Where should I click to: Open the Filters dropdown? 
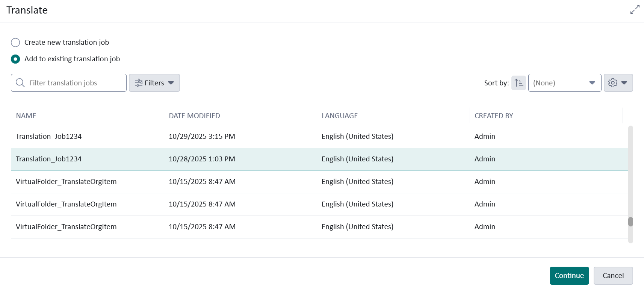pos(154,83)
